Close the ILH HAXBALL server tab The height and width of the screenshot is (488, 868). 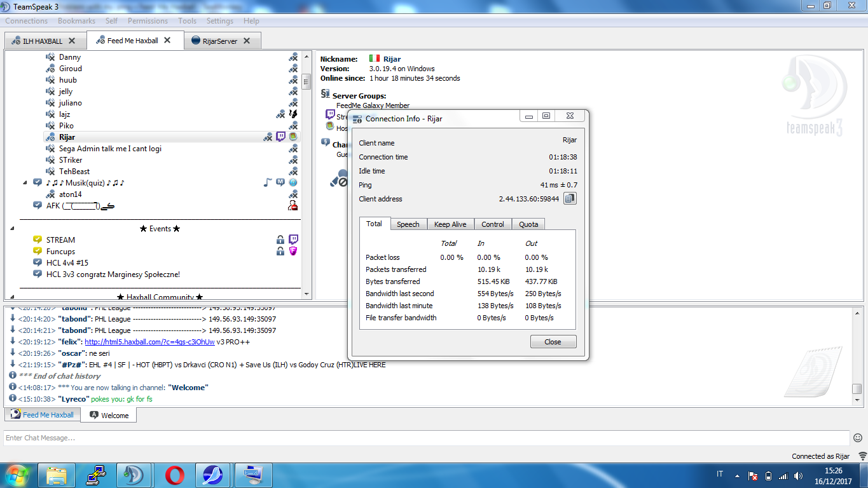(72, 41)
